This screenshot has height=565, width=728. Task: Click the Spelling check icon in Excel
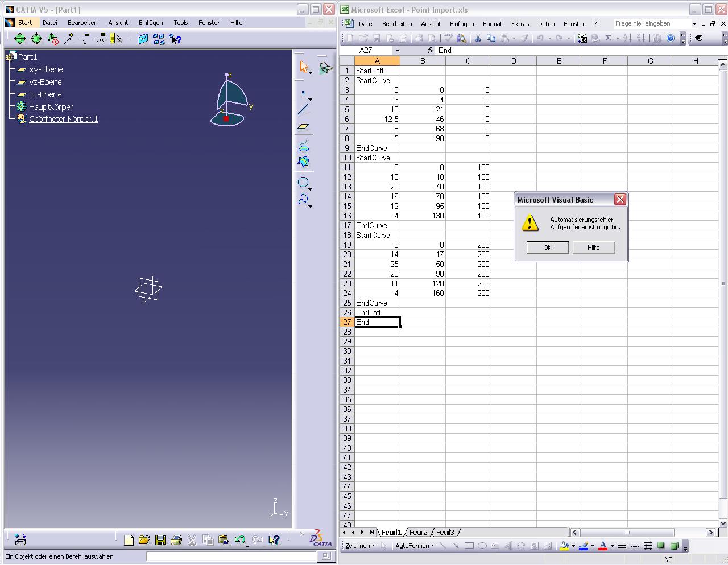coord(448,38)
